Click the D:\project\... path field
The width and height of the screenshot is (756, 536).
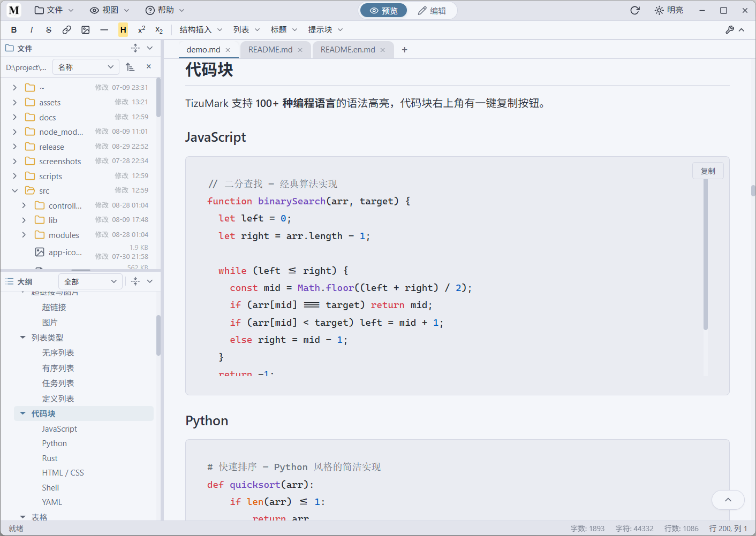pyautogui.click(x=26, y=67)
